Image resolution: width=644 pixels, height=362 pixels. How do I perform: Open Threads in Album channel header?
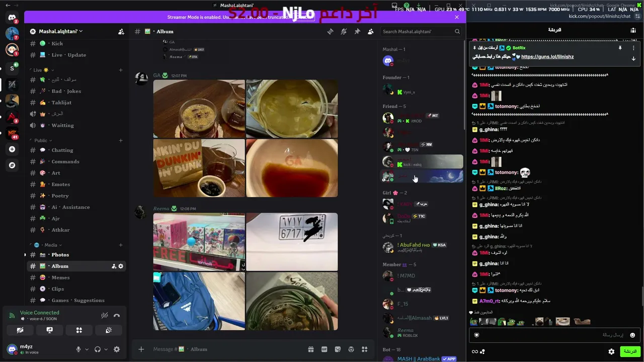coord(330,32)
